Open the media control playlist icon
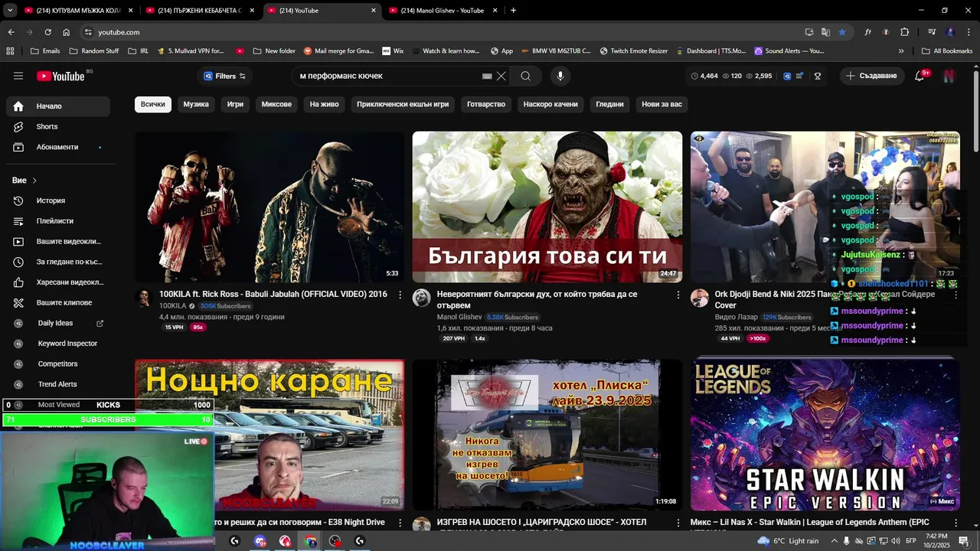Viewport: 980px width, 551px height. coord(932,32)
